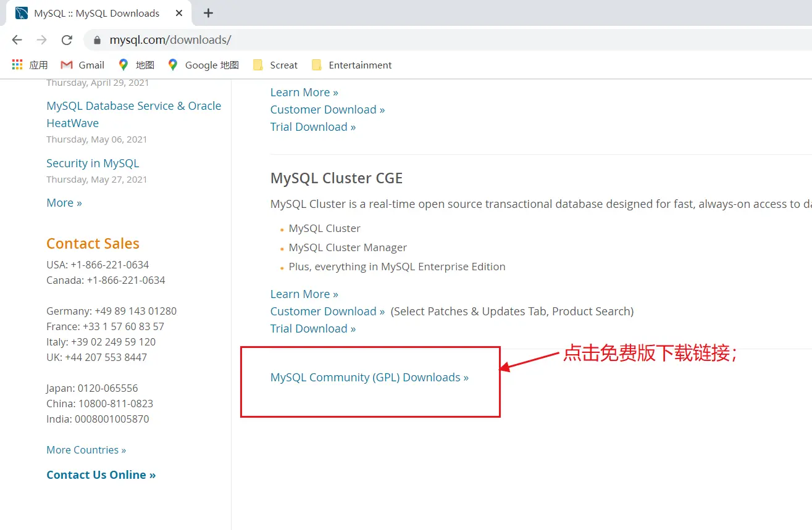Go back using the browser back arrow

tap(17, 40)
